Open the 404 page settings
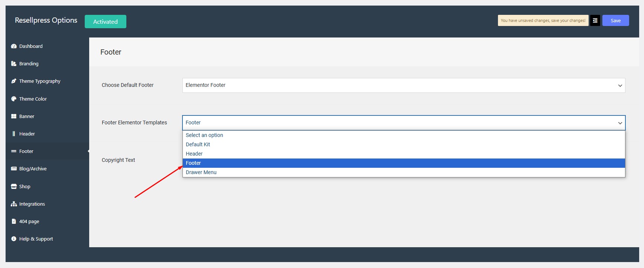The width and height of the screenshot is (644, 268). point(29,222)
